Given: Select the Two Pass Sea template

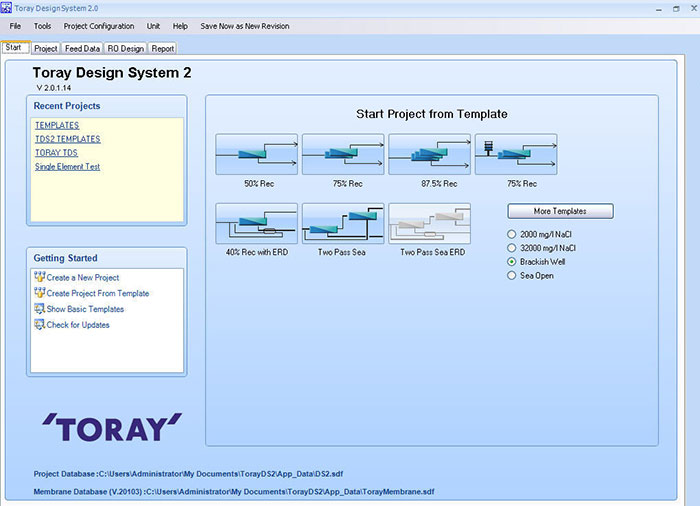Looking at the screenshot, I should tap(343, 223).
